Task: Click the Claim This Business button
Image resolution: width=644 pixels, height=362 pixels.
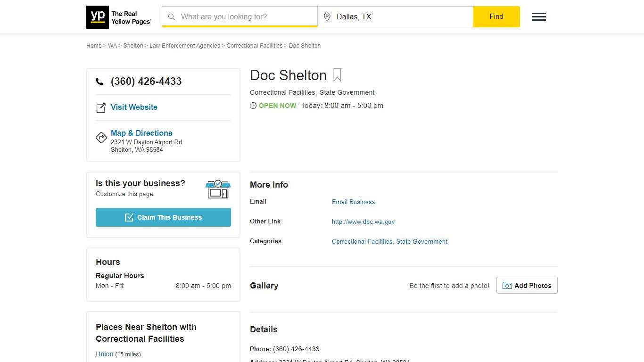Action: [163, 217]
